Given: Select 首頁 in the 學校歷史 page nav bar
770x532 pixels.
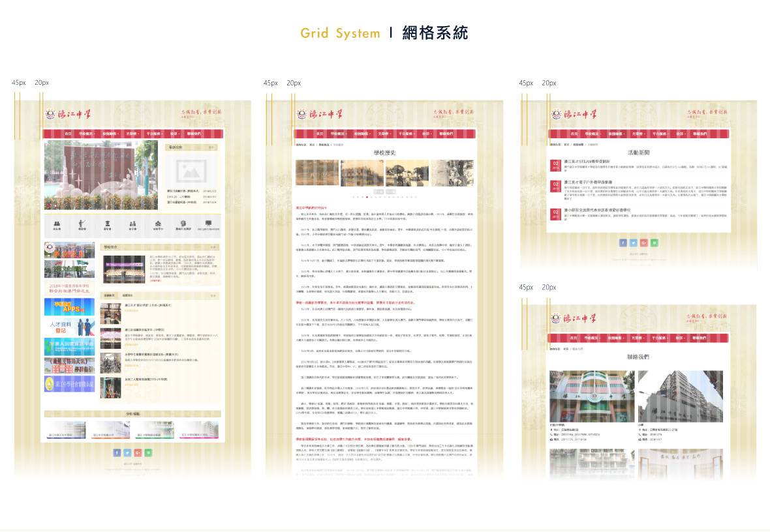Looking at the screenshot, I should 320,134.
